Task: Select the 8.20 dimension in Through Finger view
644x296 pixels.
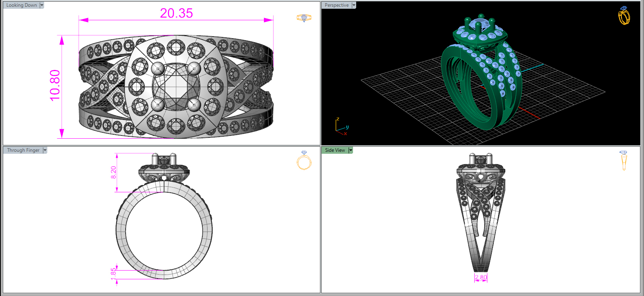Action: pos(114,172)
